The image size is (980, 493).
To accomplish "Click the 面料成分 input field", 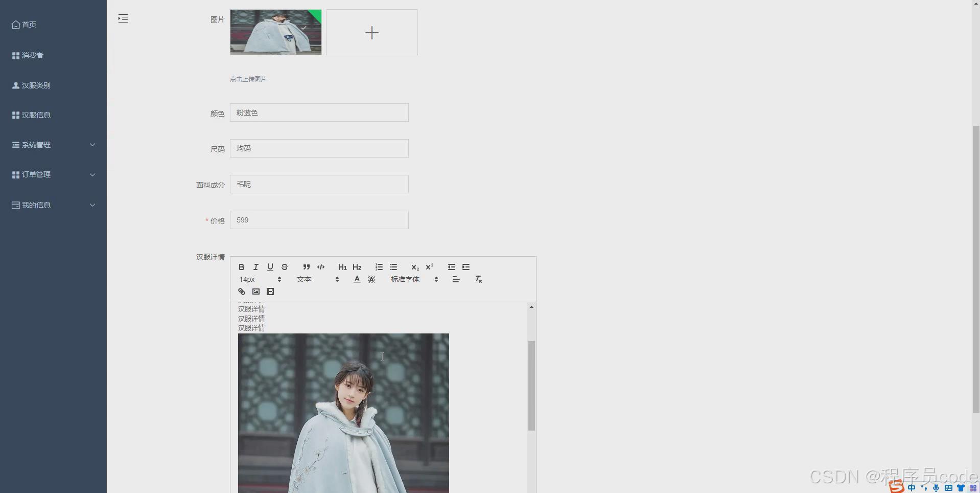I will (x=319, y=184).
